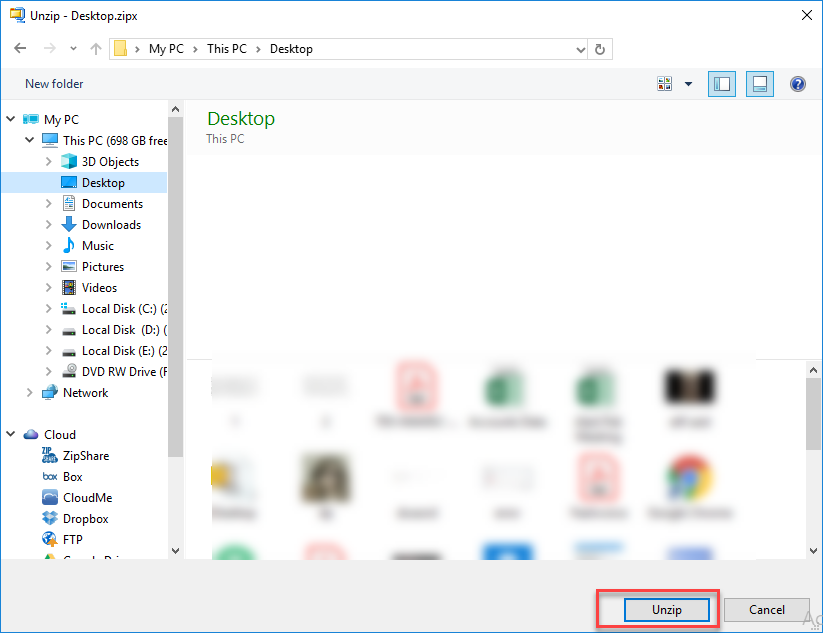Open the address bar history dropdown
This screenshot has width=823, height=633.
tap(581, 49)
